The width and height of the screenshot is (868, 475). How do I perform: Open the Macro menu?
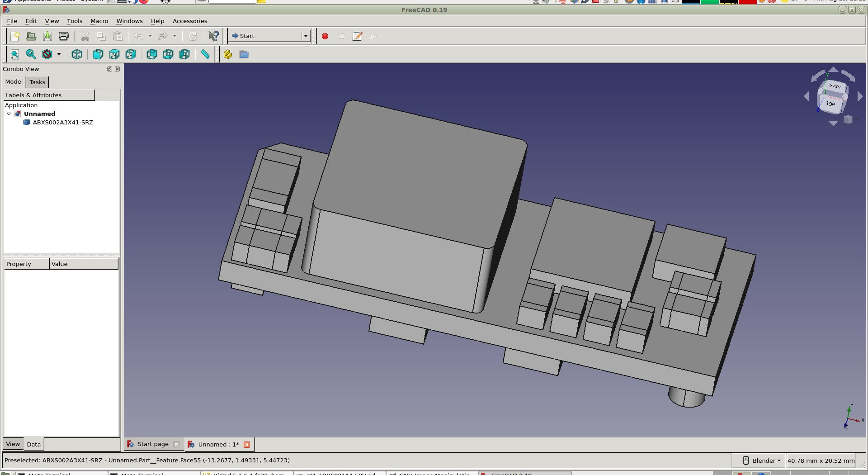[99, 21]
